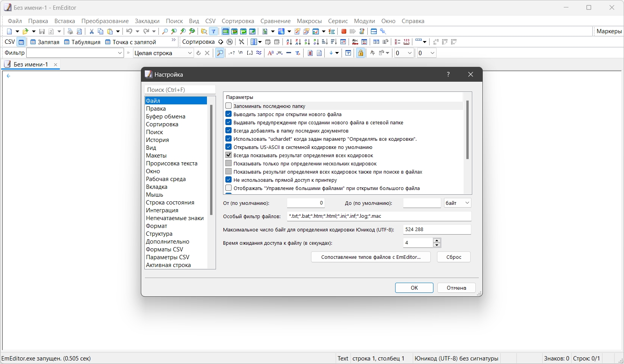Enable 'Запоминать последнюю папку' checkbox
Image resolution: width=624 pixels, height=364 pixels.
point(228,106)
